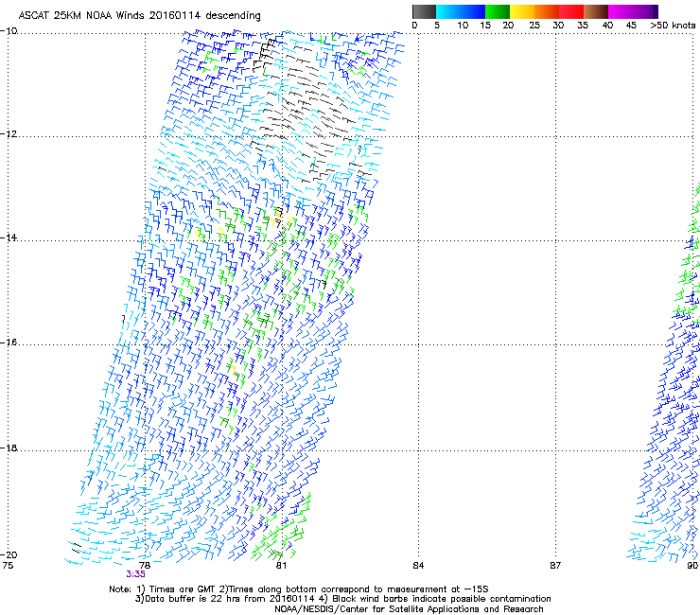
Task: Click the -14 latitude axis label
Action: pos(9,237)
